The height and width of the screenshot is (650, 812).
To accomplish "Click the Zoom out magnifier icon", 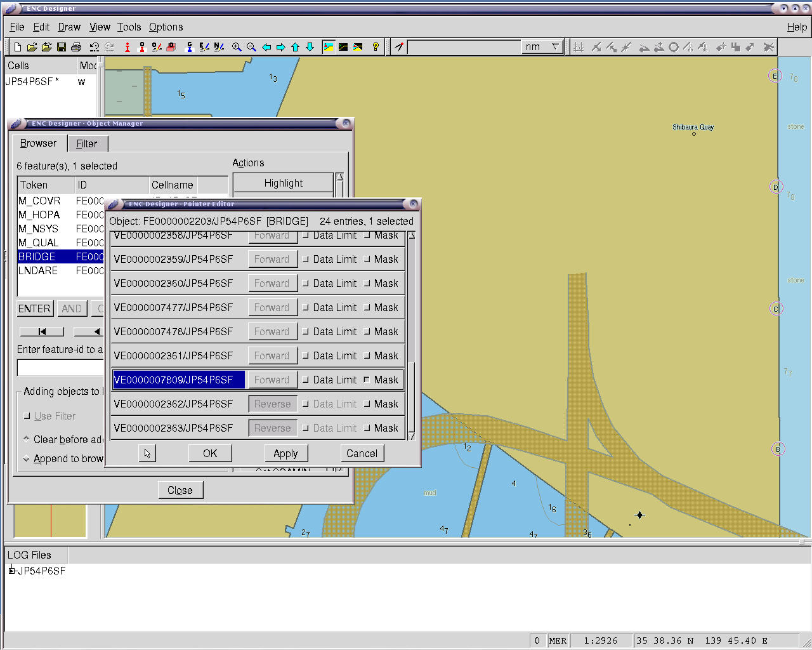I will (251, 47).
